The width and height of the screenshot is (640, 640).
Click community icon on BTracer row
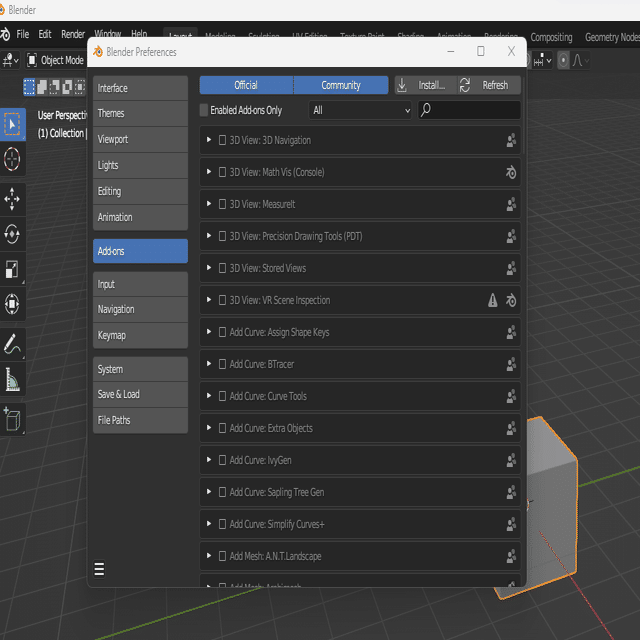click(x=511, y=364)
